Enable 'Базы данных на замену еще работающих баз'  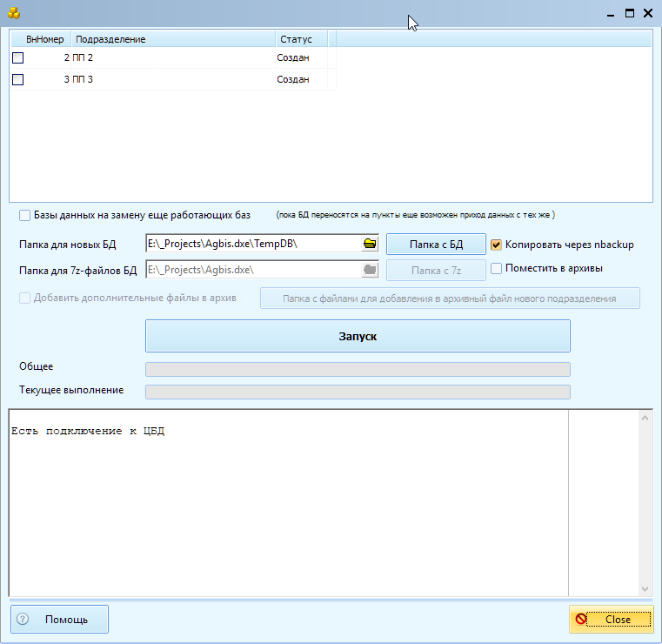tap(25, 215)
